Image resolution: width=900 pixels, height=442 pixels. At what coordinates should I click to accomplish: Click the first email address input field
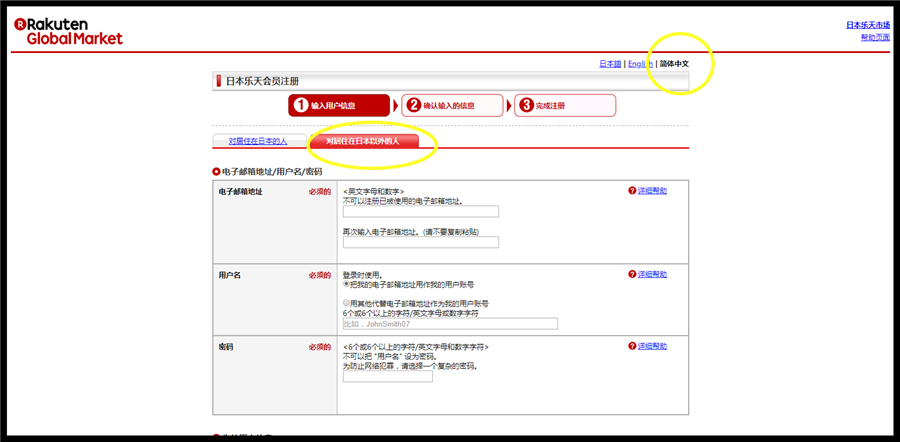coord(420,212)
